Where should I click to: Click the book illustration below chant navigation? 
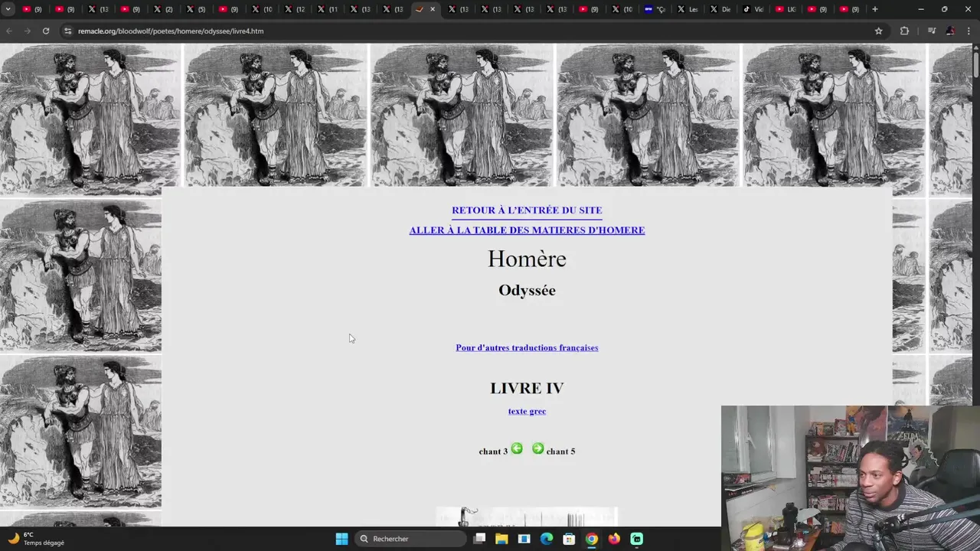click(527, 517)
